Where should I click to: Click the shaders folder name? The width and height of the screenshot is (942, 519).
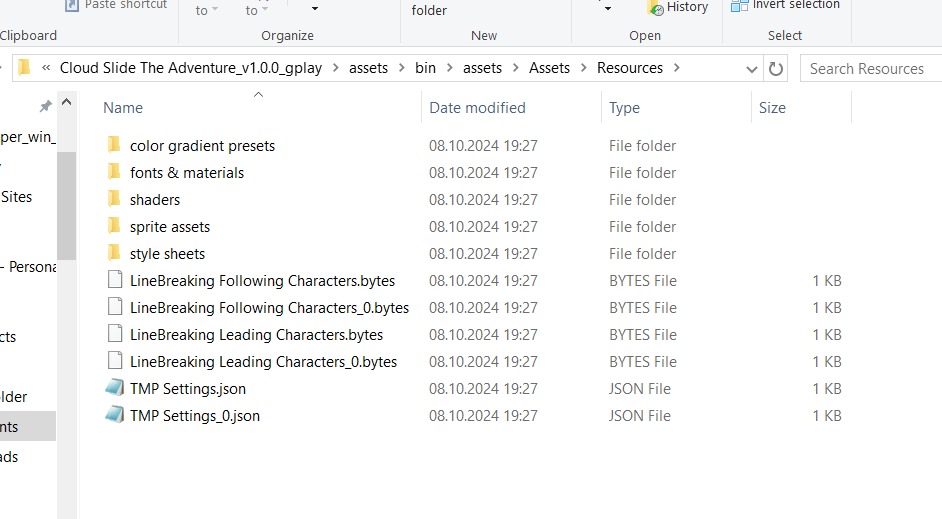154,199
